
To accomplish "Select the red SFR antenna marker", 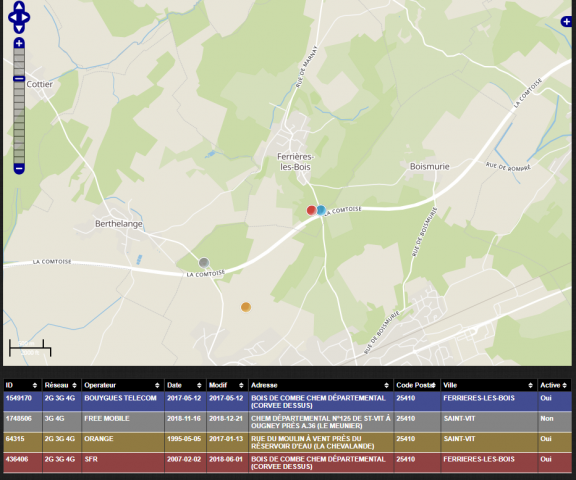I will click(x=311, y=210).
